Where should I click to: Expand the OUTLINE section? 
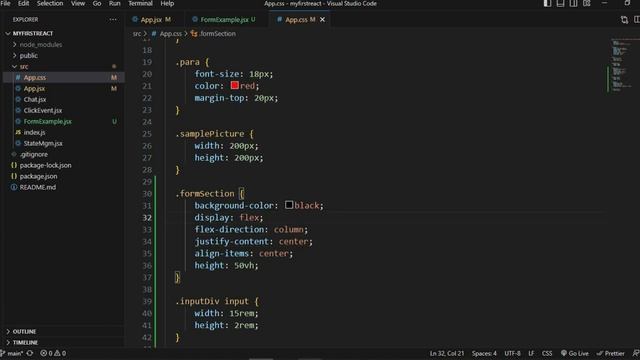[24, 331]
